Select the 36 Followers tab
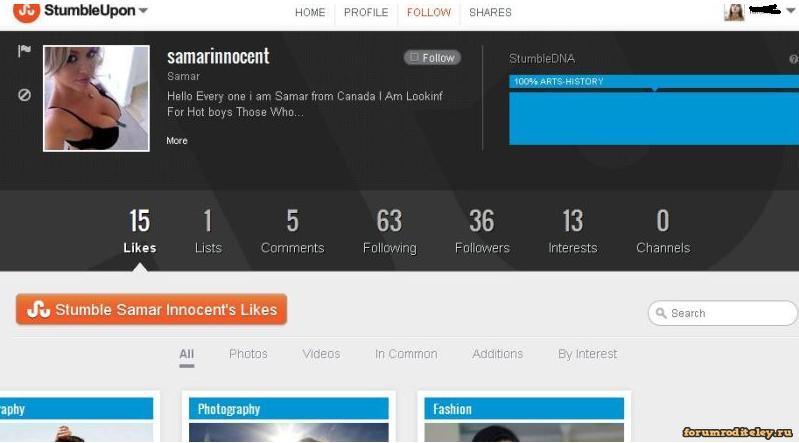The width and height of the screenshot is (799, 443). coord(482,231)
